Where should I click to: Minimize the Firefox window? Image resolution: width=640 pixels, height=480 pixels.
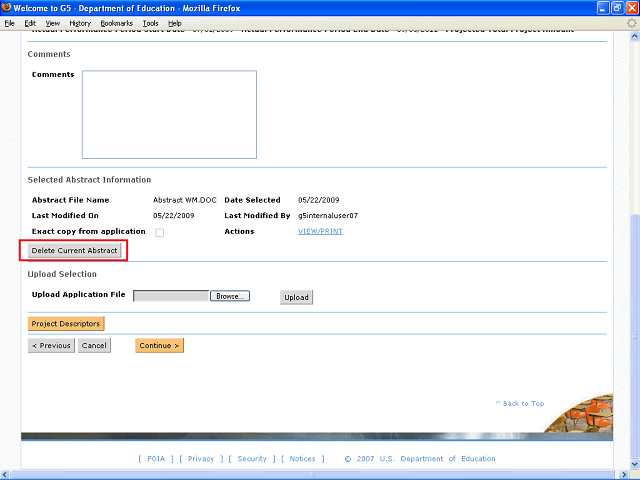pos(603,8)
